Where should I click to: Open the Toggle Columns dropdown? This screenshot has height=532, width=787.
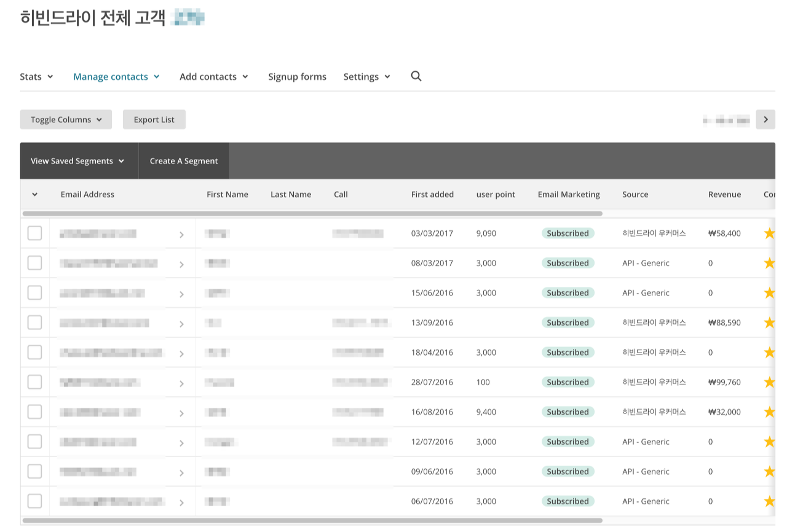(x=66, y=120)
